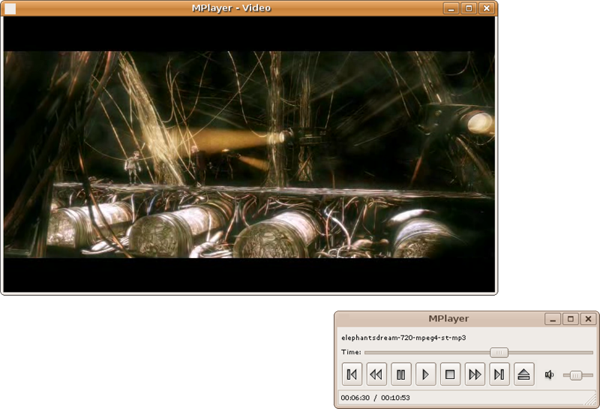The width and height of the screenshot is (600, 409).
Task: Rewind the video with the double-left arrow button
Action: coord(377,374)
